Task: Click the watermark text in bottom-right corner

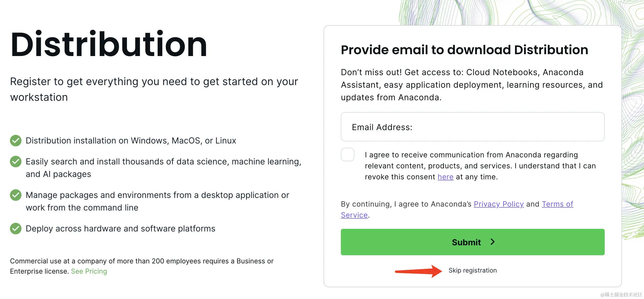Action: coord(621,295)
